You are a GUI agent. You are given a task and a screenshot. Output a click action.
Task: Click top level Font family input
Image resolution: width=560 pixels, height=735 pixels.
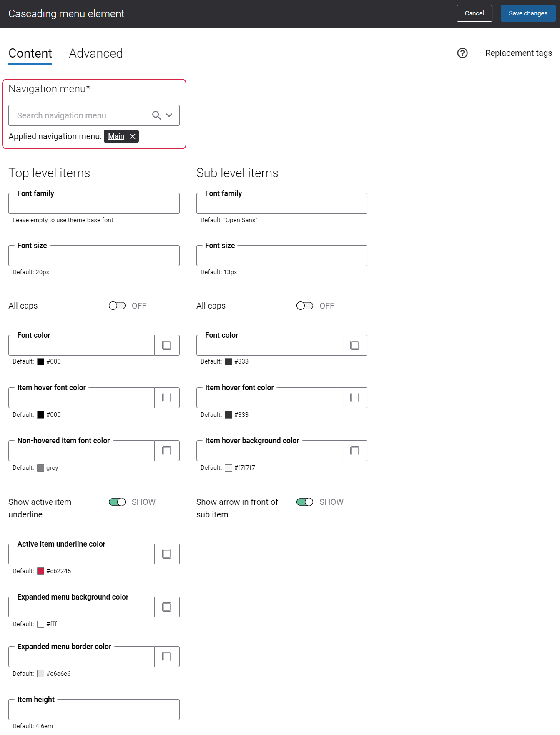tap(94, 203)
